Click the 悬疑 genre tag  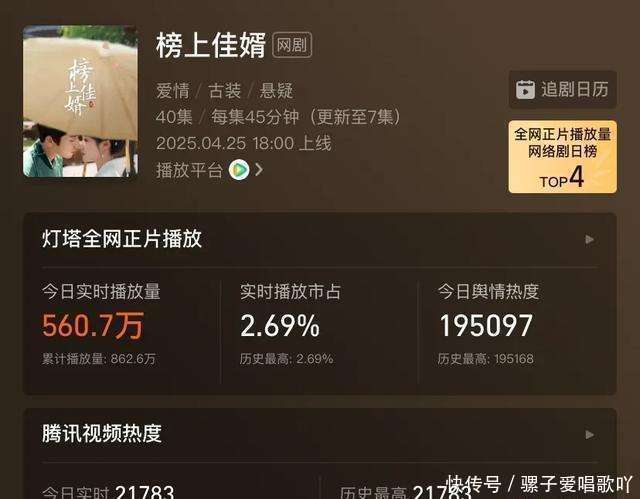[x=276, y=91]
